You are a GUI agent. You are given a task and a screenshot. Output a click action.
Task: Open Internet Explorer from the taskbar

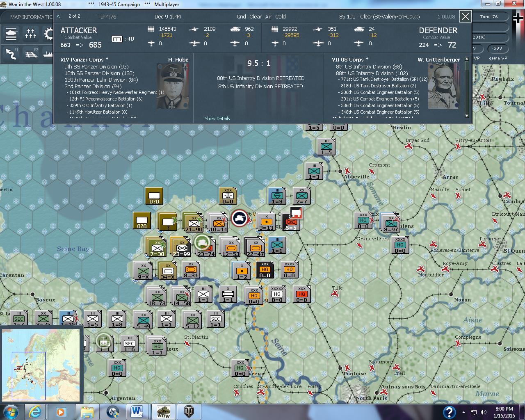click(x=35, y=412)
